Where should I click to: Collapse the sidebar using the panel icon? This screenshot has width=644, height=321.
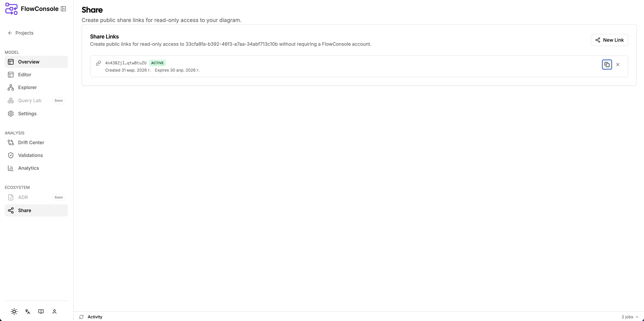[x=64, y=9]
